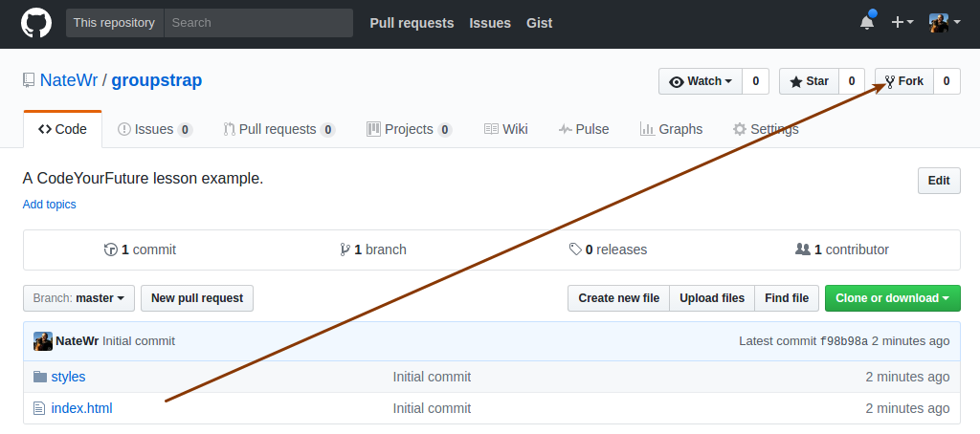Open 'Initial commit' message in commit bar
The image size is (980, 434).
point(139,341)
